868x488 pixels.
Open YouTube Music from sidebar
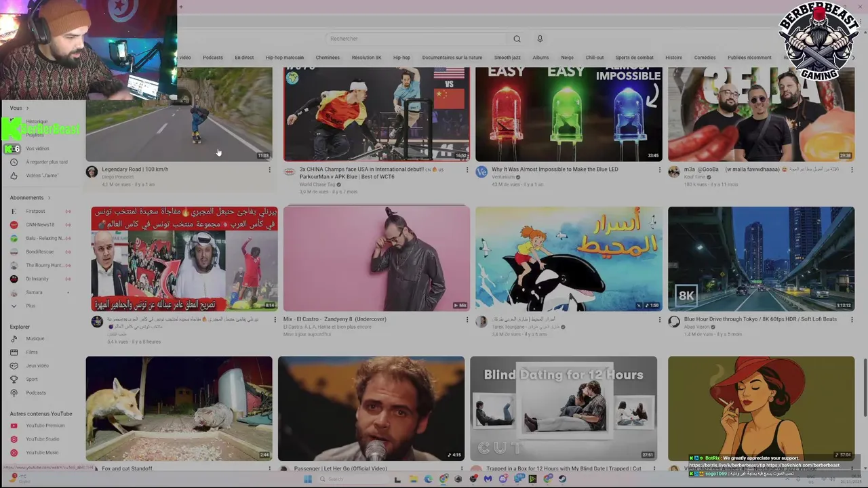[42, 453]
